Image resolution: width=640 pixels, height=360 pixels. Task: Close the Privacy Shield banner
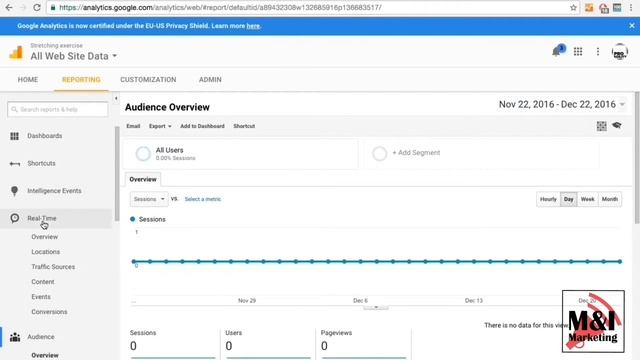pos(632,25)
